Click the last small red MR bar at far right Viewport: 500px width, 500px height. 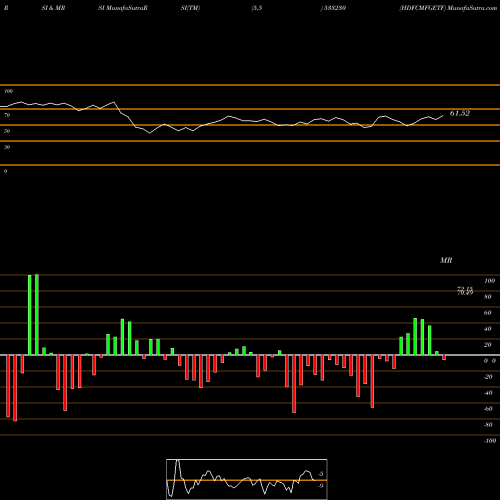(444, 357)
